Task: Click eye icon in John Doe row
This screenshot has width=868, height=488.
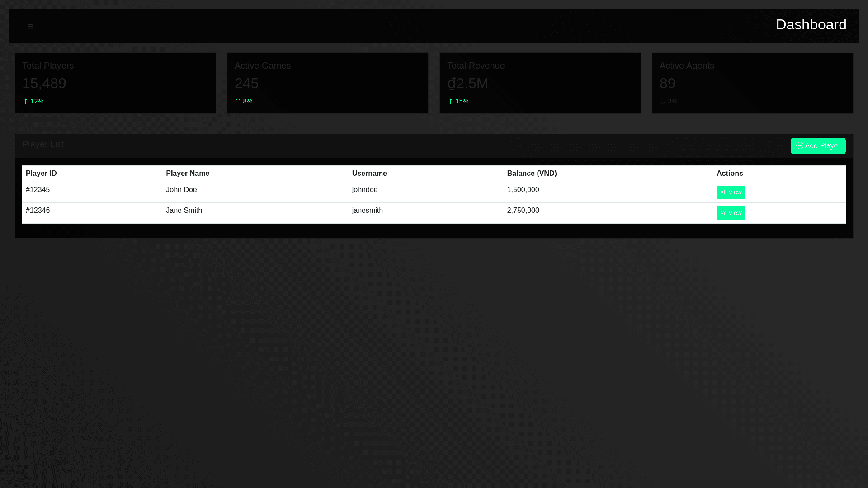Action: point(723,192)
